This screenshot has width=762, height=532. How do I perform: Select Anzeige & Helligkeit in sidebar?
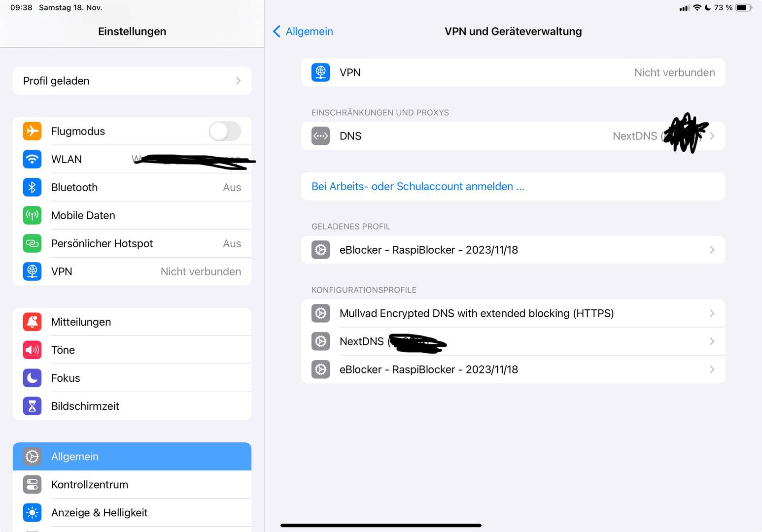tap(132, 513)
